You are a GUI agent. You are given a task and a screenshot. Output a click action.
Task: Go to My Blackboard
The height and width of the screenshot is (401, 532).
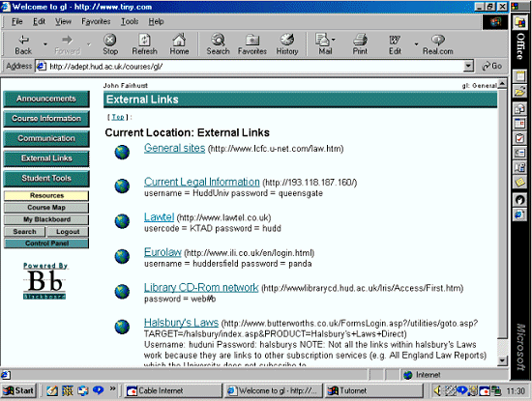point(46,219)
